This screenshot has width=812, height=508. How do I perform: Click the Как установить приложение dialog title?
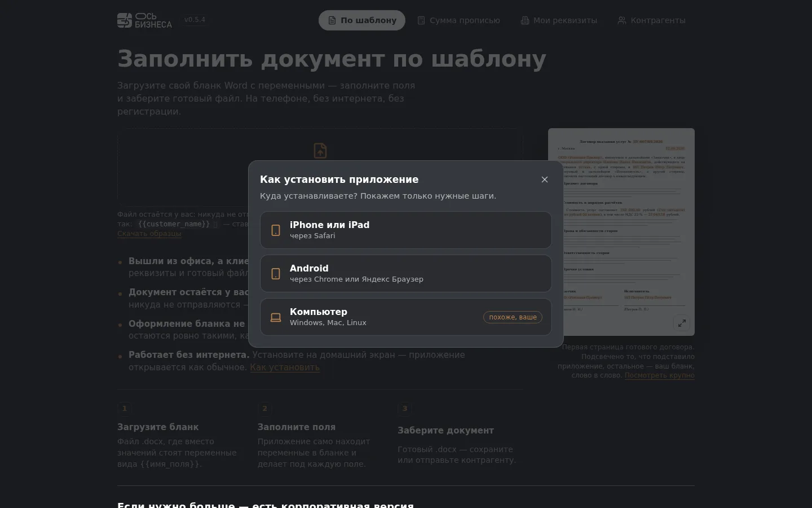click(x=339, y=179)
